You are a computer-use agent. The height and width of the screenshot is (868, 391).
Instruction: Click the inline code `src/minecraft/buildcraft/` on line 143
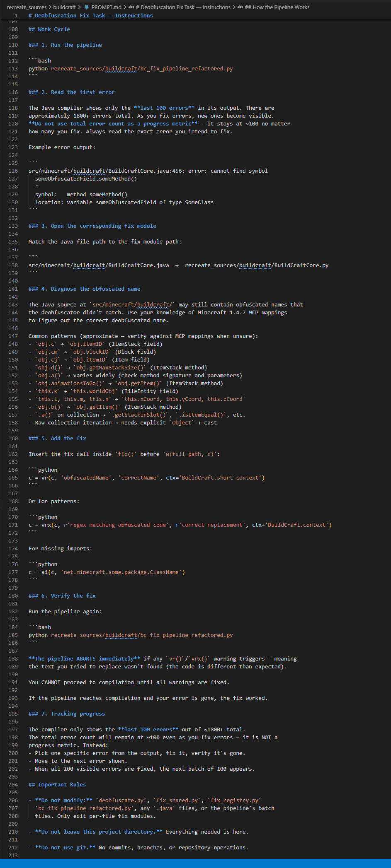click(132, 305)
